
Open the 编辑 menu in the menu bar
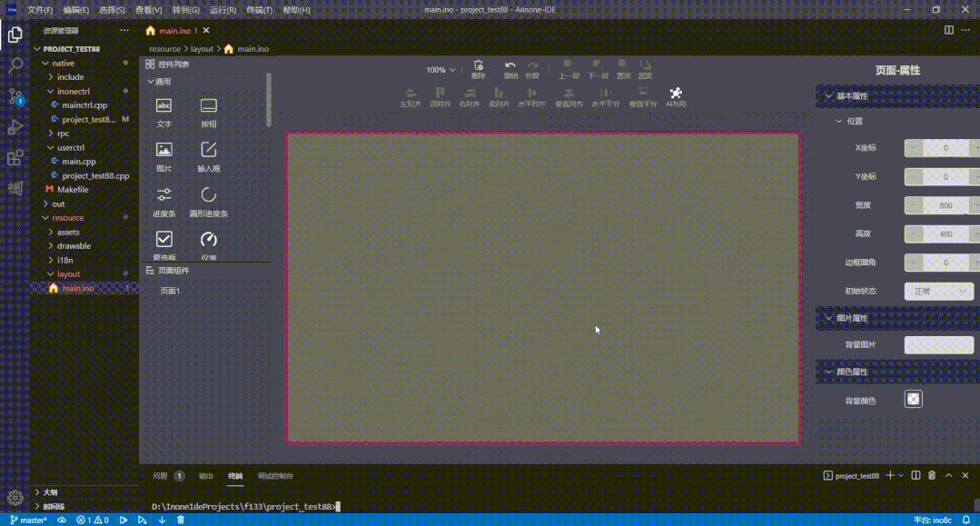coord(74,9)
